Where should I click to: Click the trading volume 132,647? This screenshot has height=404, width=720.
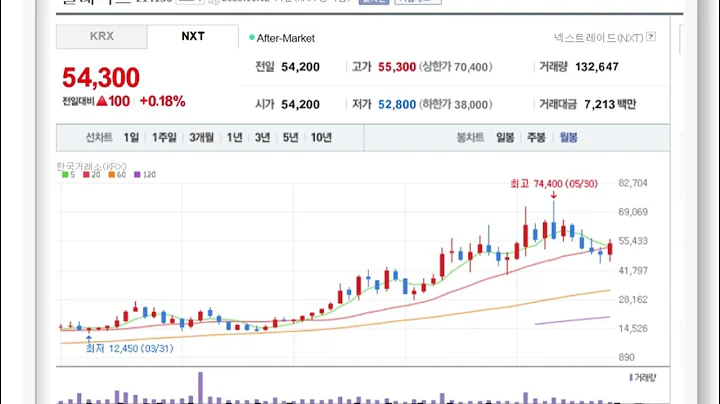tap(596, 67)
